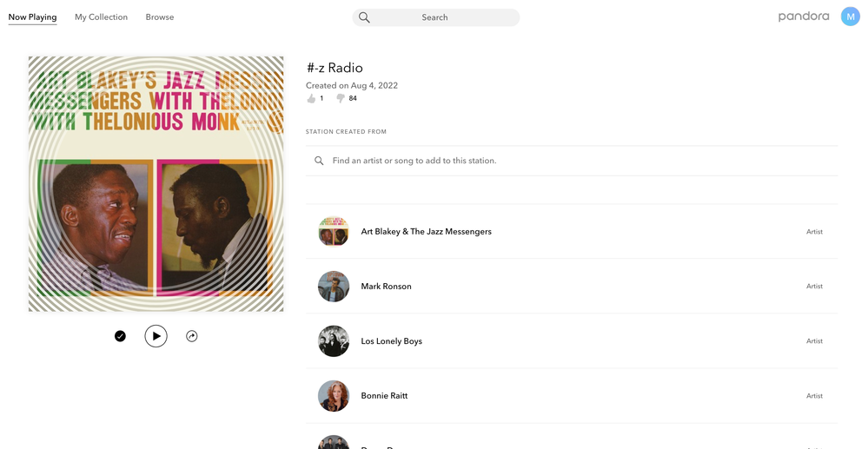This screenshot has width=868, height=449.
Task: Open the profile avatar menu
Action: (850, 17)
